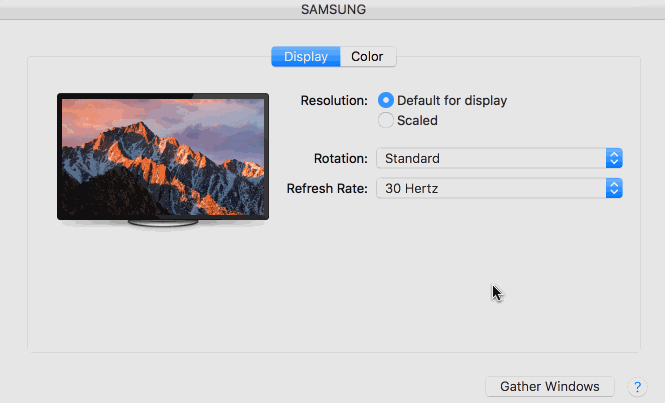Screen dimensions: 665x403
Task: Click the Rotation label
Action: click(x=341, y=158)
